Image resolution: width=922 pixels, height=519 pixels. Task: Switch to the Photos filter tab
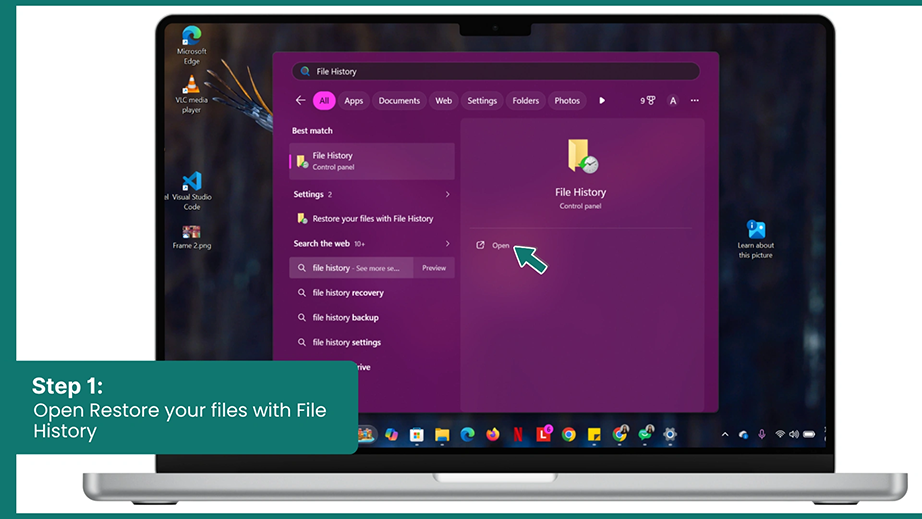(x=567, y=101)
